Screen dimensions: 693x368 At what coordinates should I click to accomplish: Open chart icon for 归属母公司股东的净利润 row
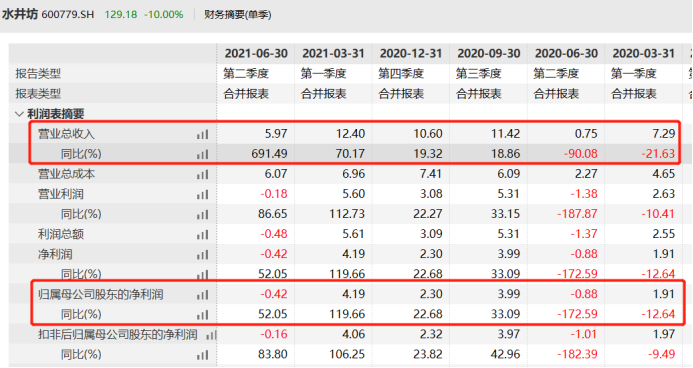(202, 294)
